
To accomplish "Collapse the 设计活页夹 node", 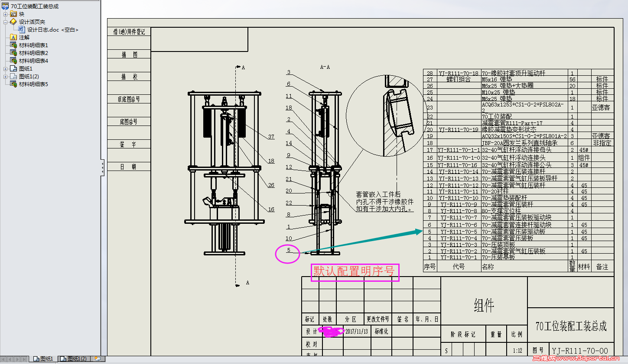I will [x=5, y=22].
